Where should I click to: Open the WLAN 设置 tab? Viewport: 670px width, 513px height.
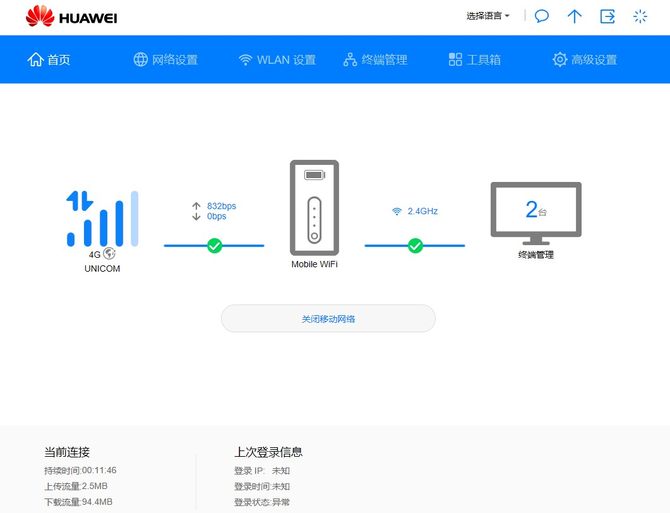(277, 60)
